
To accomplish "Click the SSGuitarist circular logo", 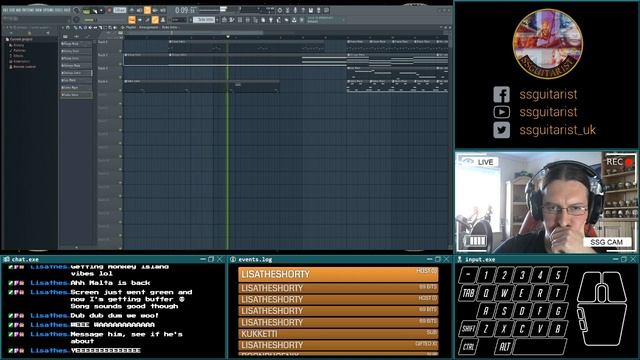I will click(548, 44).
